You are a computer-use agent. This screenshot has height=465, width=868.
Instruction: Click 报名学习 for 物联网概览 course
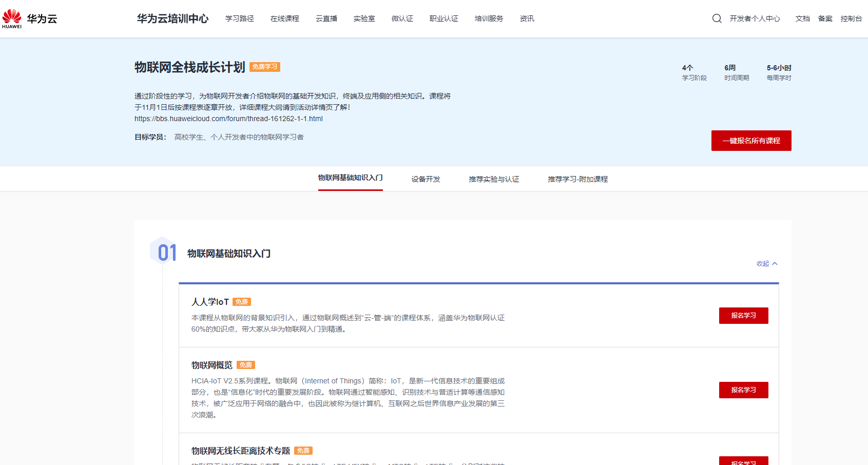[x=743, y=390]
